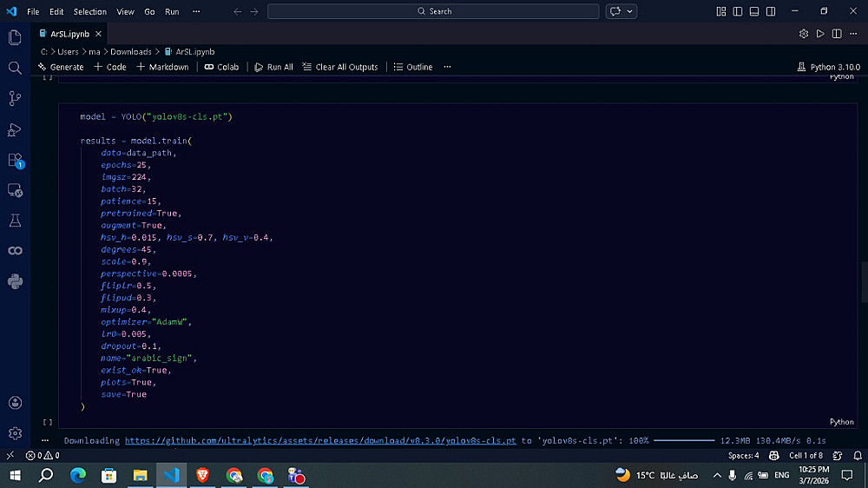The image size is (868, 488).
Task: Open the Run menu
Action: pos(172,11)
